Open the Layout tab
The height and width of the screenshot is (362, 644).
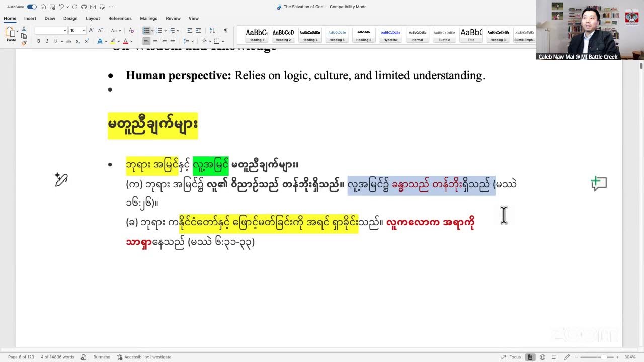click(x=93, y=18)
